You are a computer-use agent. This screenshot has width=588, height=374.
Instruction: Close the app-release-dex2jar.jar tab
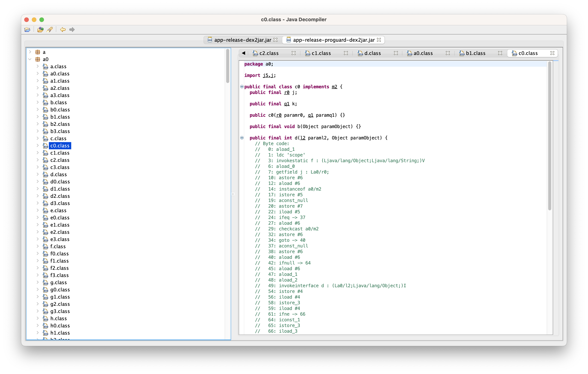tap(275, 40)
